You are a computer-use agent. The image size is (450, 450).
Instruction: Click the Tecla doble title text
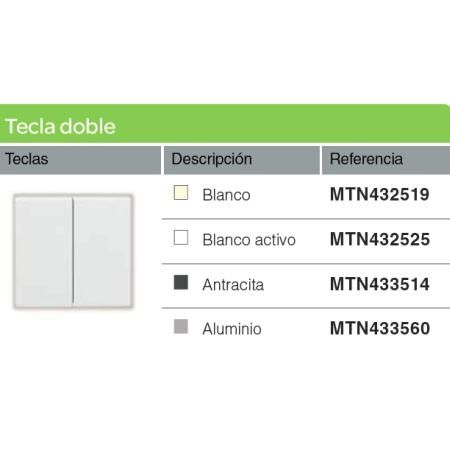60,127
